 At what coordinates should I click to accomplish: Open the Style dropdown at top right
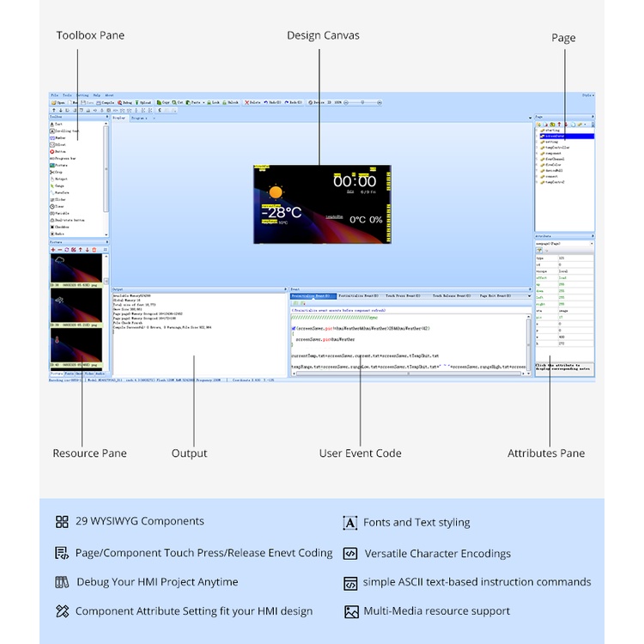point(587,95)
